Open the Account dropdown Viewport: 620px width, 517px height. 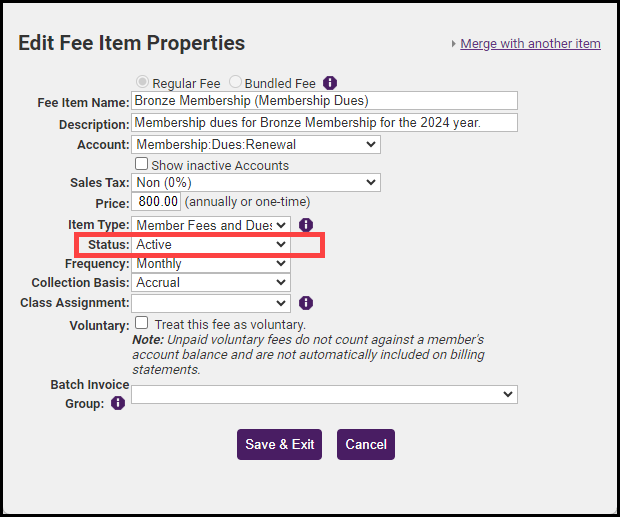point(256,145)
